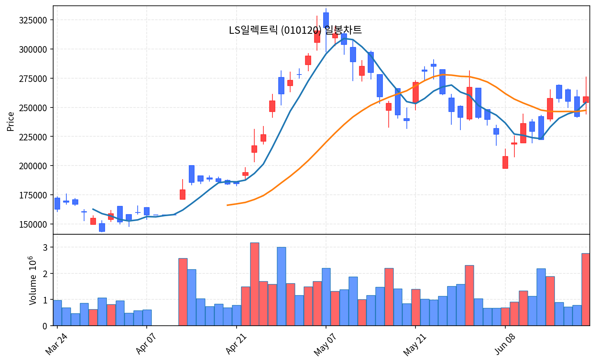Screen dimensions: 596x364
Task: Pick the 225000 price axis value
Action: coord(33,137)
